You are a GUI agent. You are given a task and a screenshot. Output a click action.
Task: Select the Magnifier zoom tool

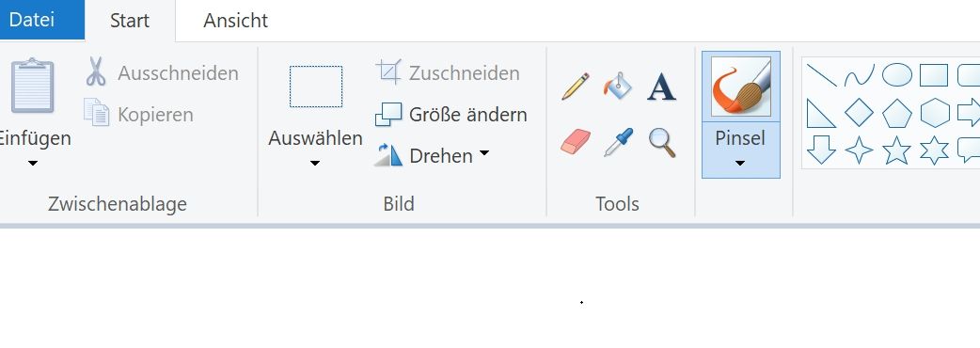(662, 142)
